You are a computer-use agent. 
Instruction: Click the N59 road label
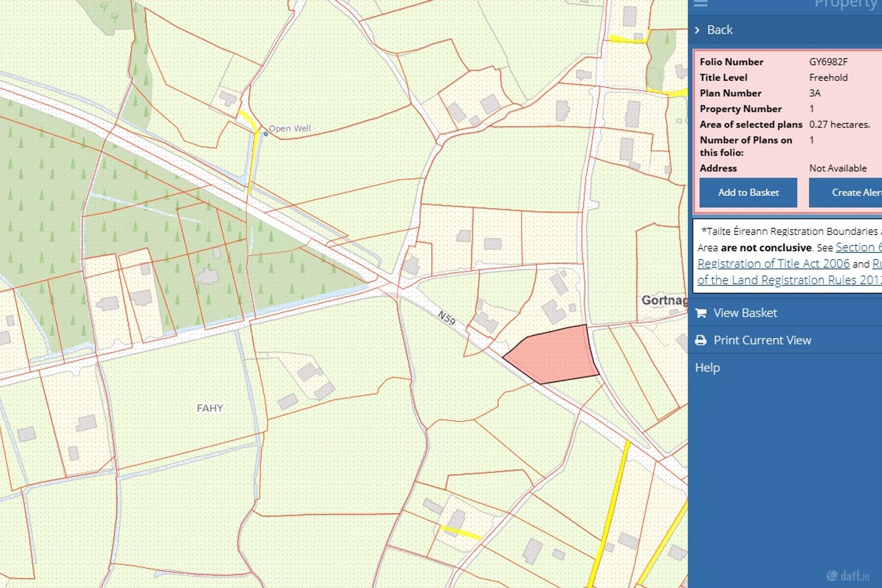coord(445,316)
